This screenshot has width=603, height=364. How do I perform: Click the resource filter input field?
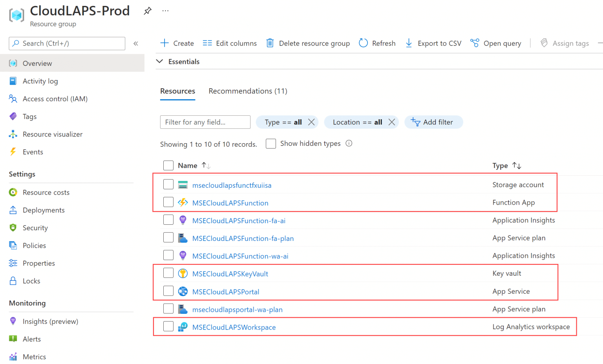click(205, 122)
